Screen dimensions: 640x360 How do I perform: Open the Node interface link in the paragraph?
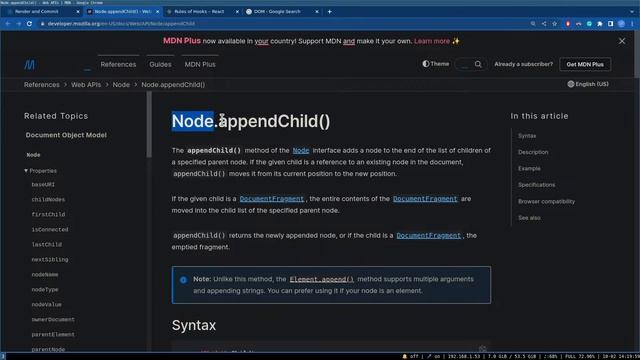(301, 151)
